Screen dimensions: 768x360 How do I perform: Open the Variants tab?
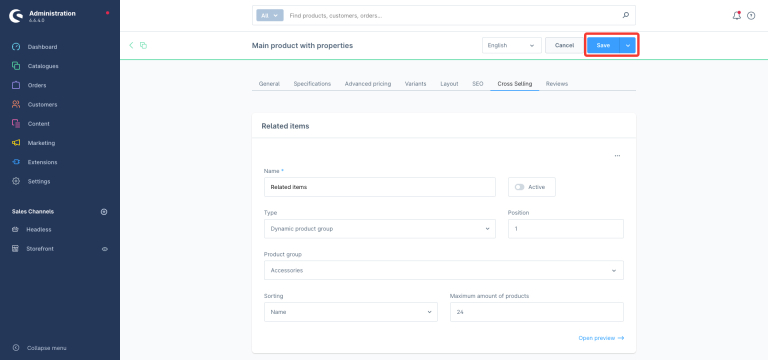tap(415, 84)
